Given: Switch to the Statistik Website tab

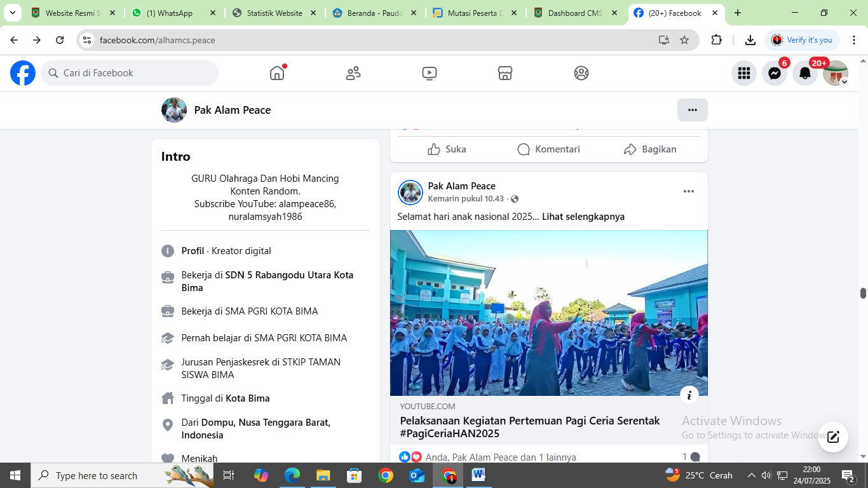Looking at the screenshot, I should pos(273,13).
